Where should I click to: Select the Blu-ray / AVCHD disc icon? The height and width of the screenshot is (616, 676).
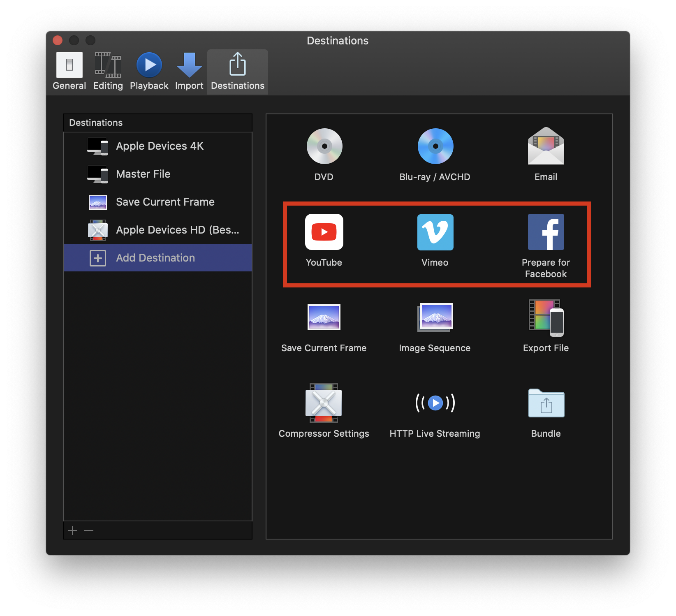click(435, 146)
